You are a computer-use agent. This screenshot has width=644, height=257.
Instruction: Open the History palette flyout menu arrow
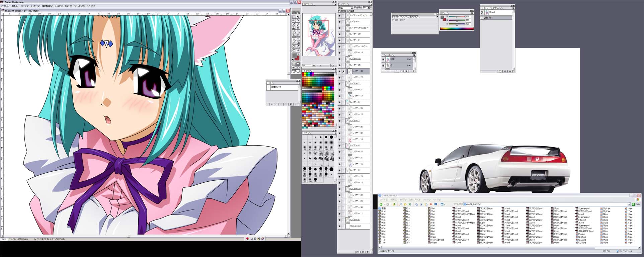[x=513, y=8]
